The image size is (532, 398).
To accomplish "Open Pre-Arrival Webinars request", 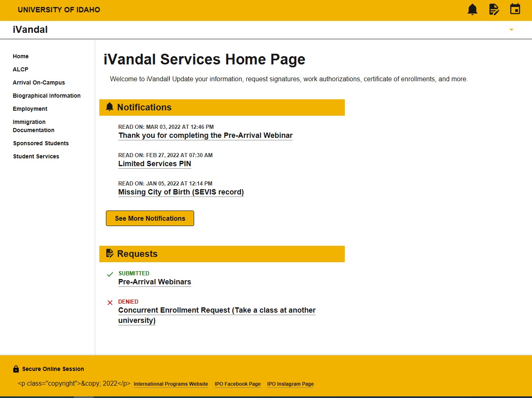I will pyautogui.click(x=155, y=282).
